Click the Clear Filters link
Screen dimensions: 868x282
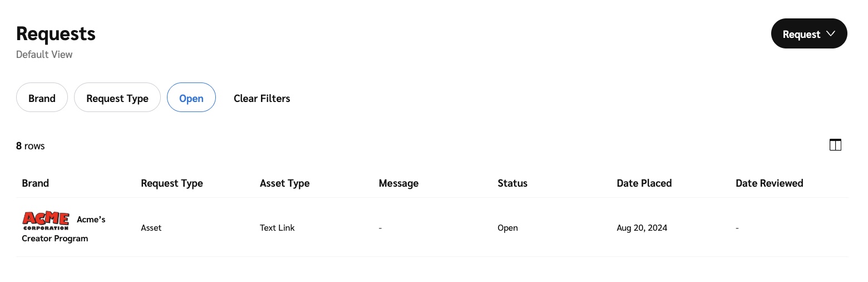pyautogui.click(x=262, y=98)
